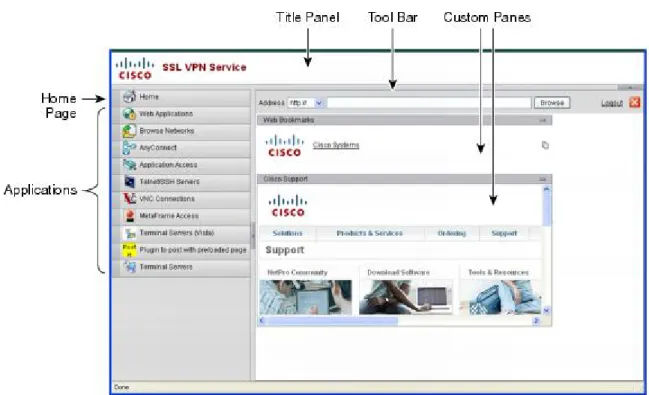Collapse the Cisco Support pane
The height and width of the screenshot is (395, 649).
(542, 179)
